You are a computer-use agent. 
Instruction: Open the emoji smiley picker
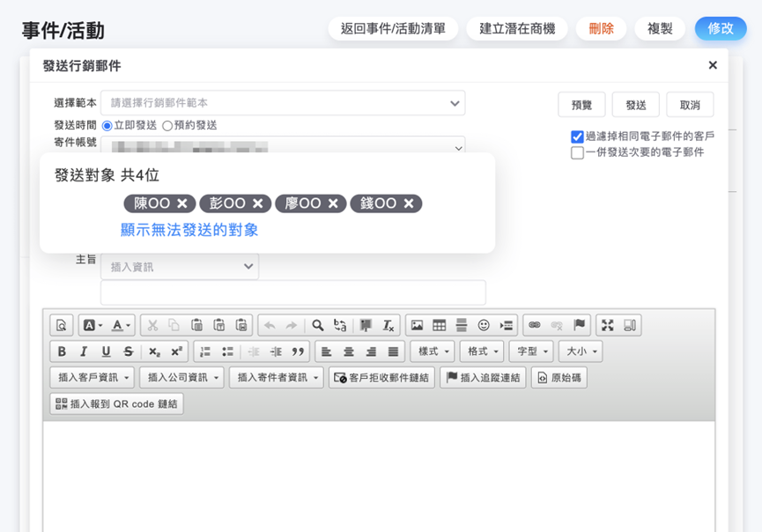pos(484,325)
